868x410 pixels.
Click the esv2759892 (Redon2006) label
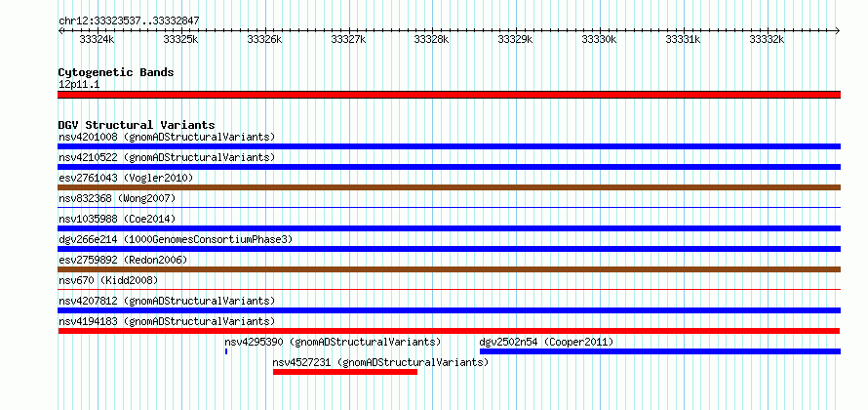pos(123,260)
